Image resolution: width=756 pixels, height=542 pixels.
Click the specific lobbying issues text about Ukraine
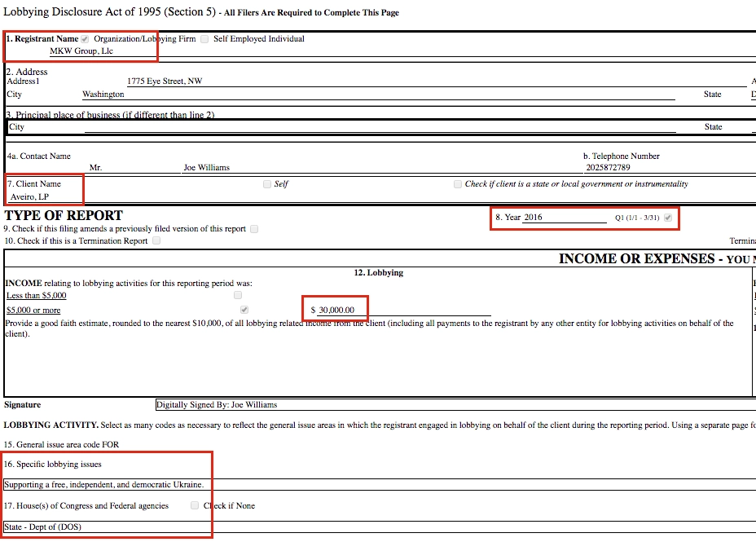tap(104, 484)
